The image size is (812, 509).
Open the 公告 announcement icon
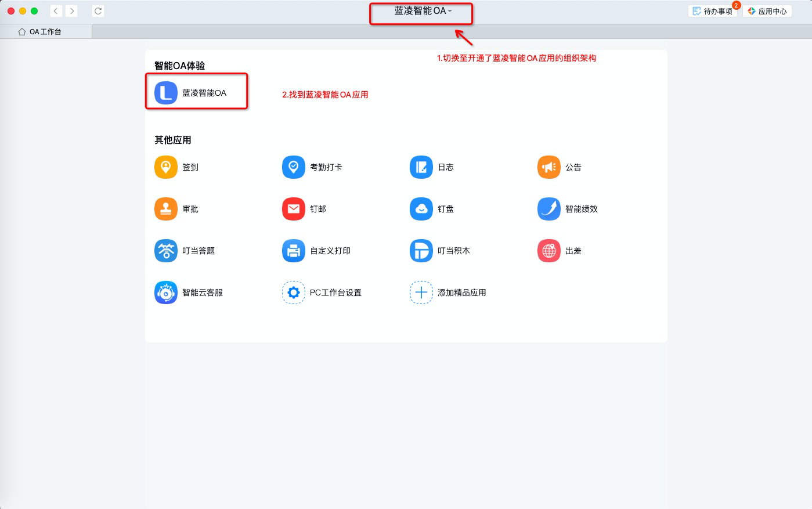coord(549,167)
